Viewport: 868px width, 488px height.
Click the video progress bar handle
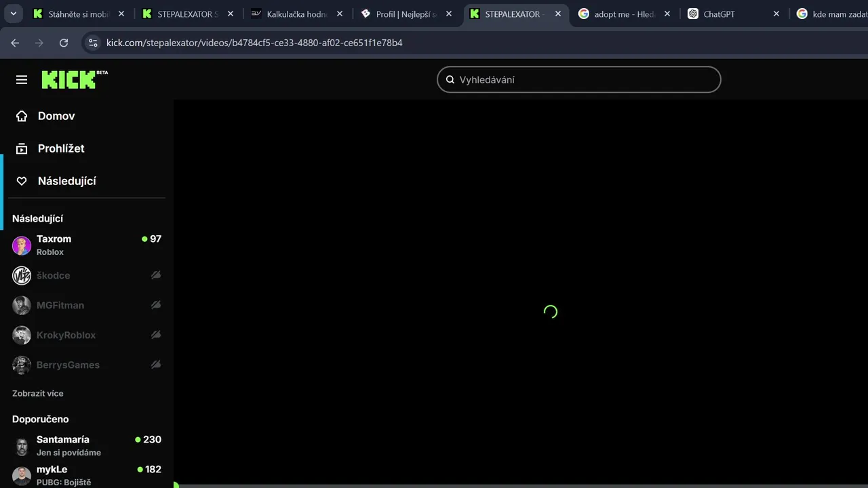click(x=176, y=485)
